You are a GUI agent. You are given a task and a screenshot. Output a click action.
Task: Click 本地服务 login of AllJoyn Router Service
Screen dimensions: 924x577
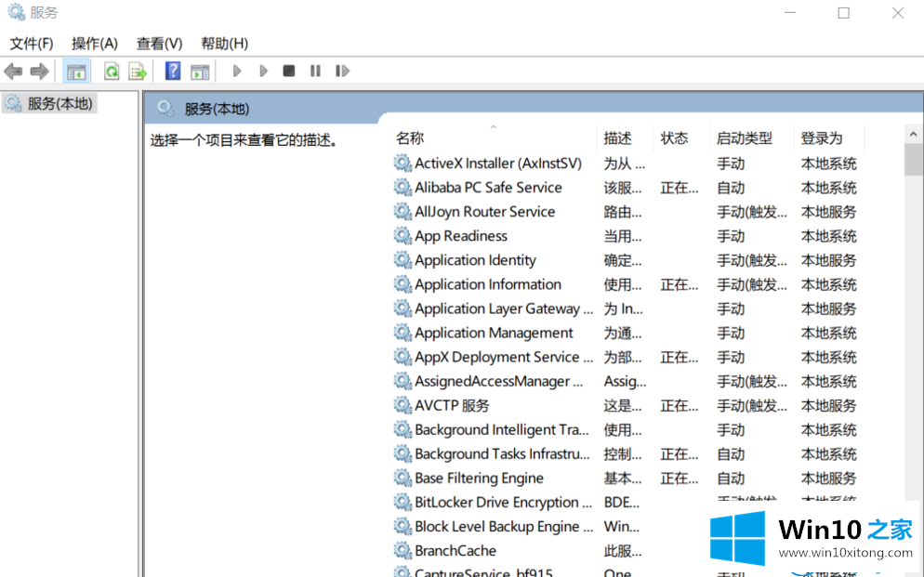pyautogui.click(x=828, y=212)
